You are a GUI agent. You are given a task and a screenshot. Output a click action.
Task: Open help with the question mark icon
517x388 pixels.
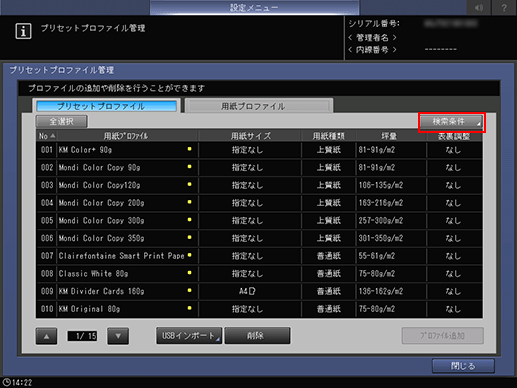(504, 7)
